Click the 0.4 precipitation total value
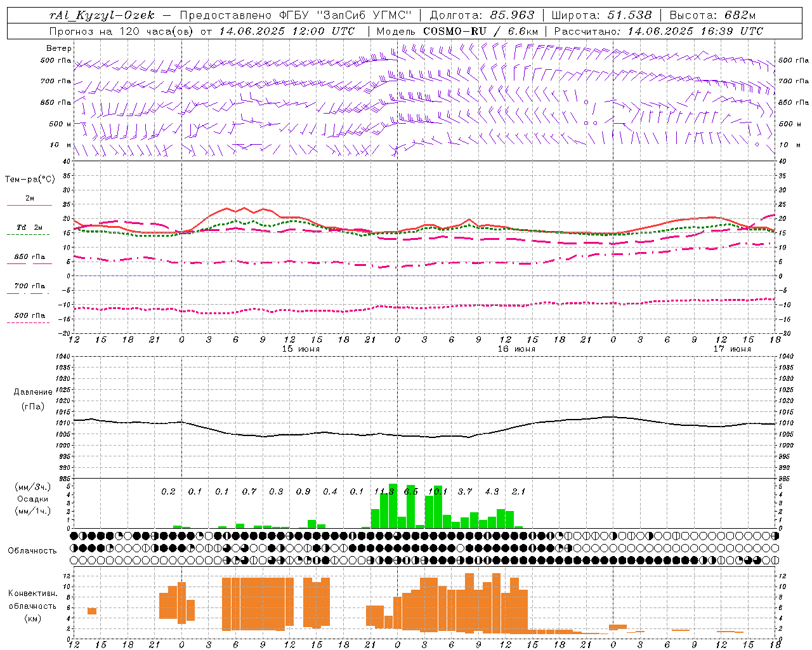812x650 pixels. coord(330,492)
